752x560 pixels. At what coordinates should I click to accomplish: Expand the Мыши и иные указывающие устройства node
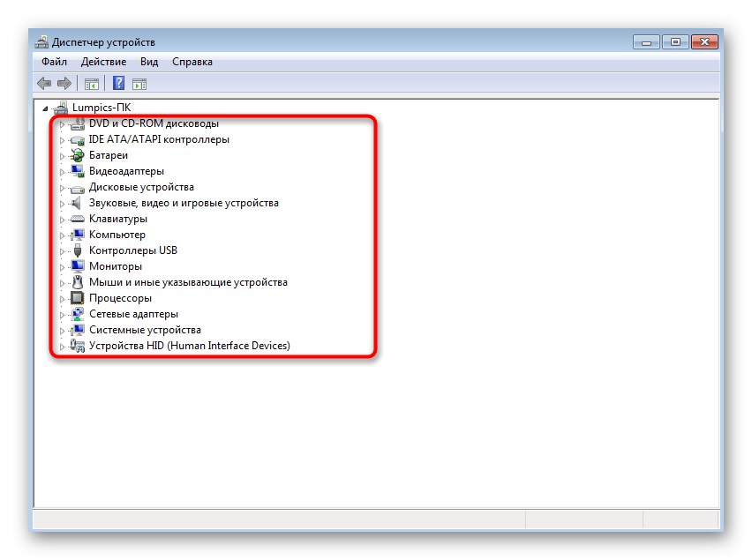(x=62, y=282)
